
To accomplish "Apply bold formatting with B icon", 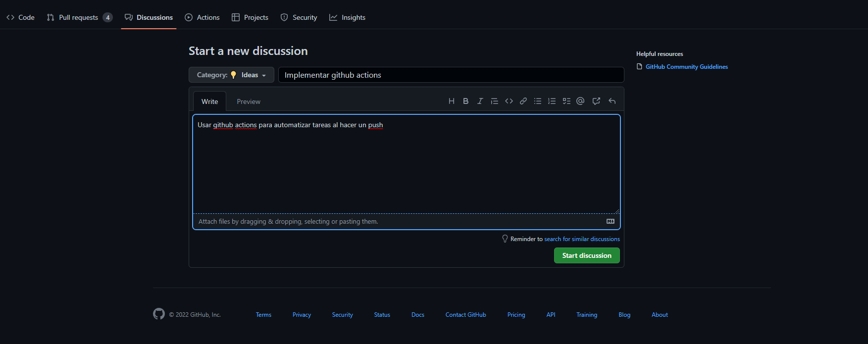I will point(465,101).
